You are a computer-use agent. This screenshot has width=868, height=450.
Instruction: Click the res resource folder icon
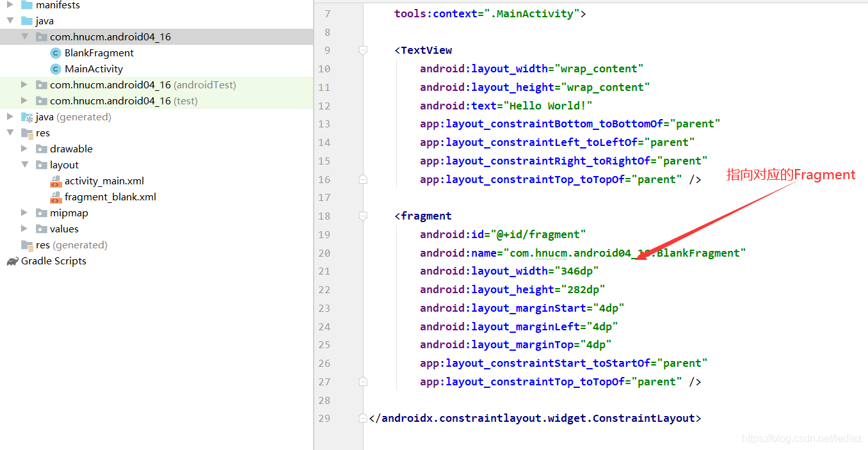pos(27,133)
